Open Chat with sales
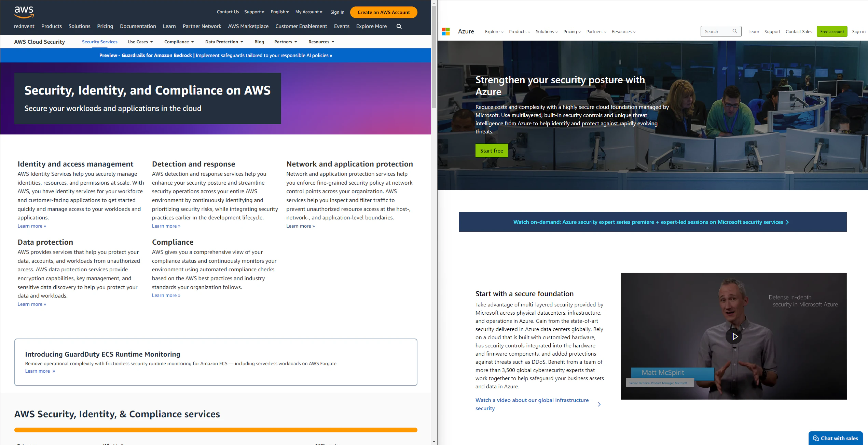This screenshot has height=445, width=868. tap(836, 438)
